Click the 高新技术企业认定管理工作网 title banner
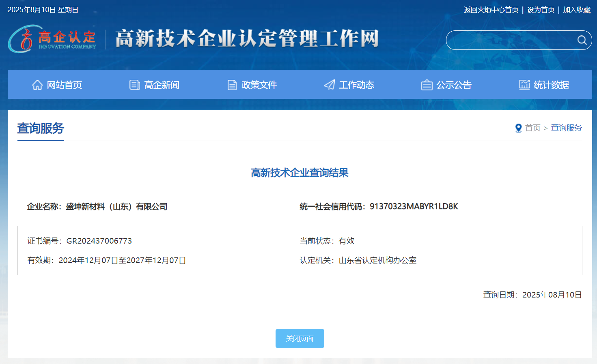Image resolution: width=597 pixels, height=364 pixels. point(247,39)
